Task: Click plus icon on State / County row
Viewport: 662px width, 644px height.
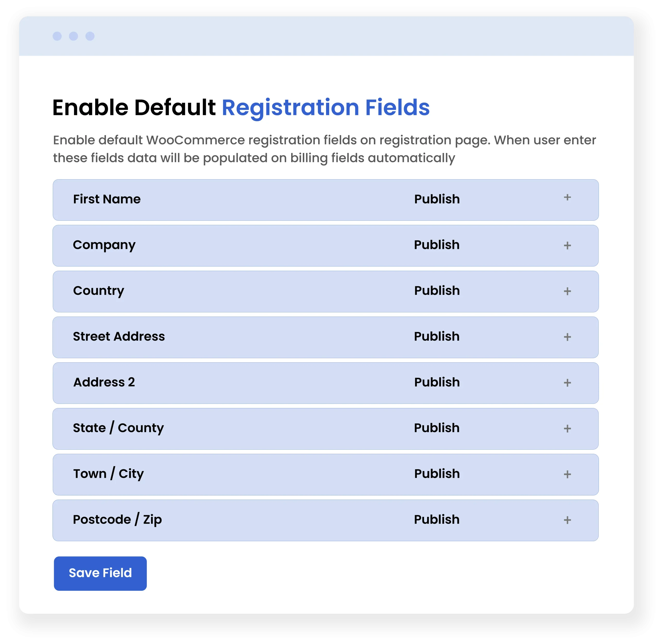Action: 567,428
